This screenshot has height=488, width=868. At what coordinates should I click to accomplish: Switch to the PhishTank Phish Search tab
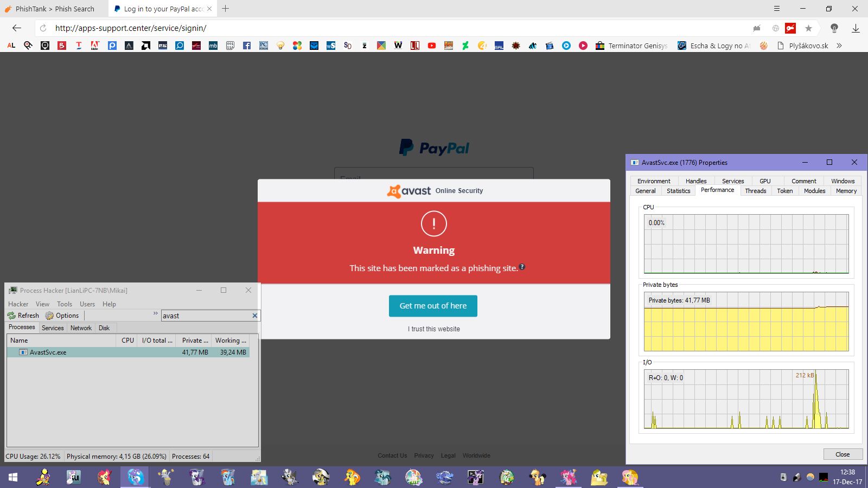54,9
